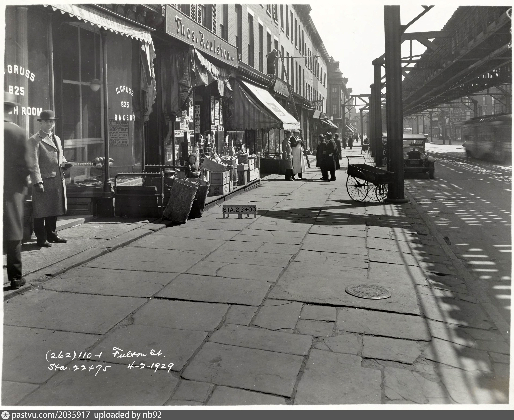Click the pastvu.com/2035917 URL text

point(51,415)
